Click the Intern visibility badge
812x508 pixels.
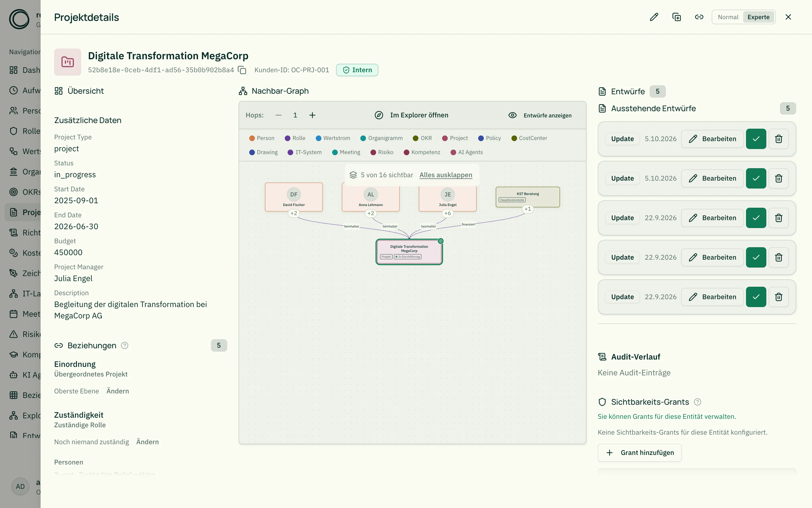point(357,70)
